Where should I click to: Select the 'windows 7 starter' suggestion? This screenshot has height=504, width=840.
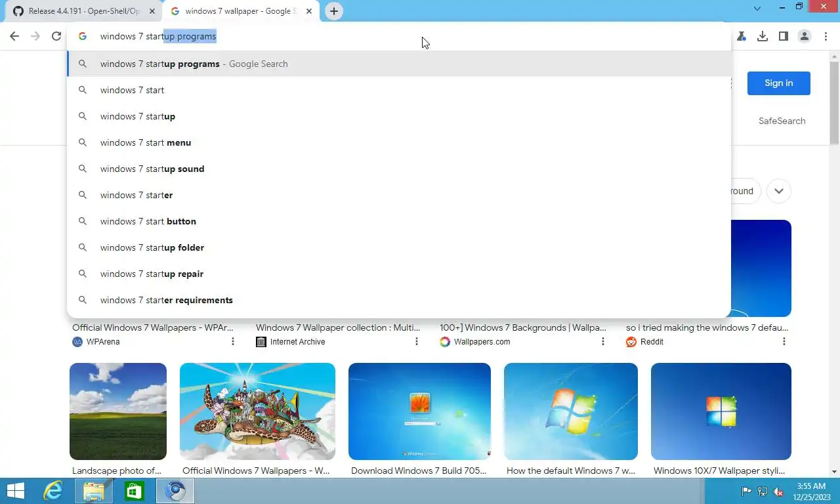pyautogui.click(x=399, y=195)
